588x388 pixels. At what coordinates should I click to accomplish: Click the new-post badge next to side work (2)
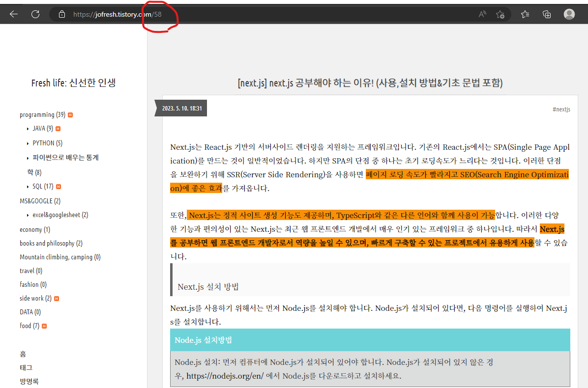(57, 299)
